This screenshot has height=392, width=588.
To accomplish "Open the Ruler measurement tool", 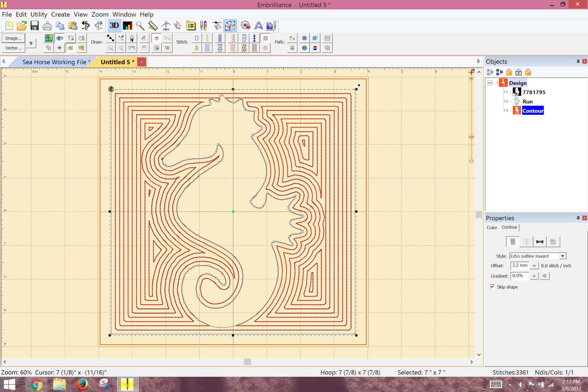I will [153, 25].
